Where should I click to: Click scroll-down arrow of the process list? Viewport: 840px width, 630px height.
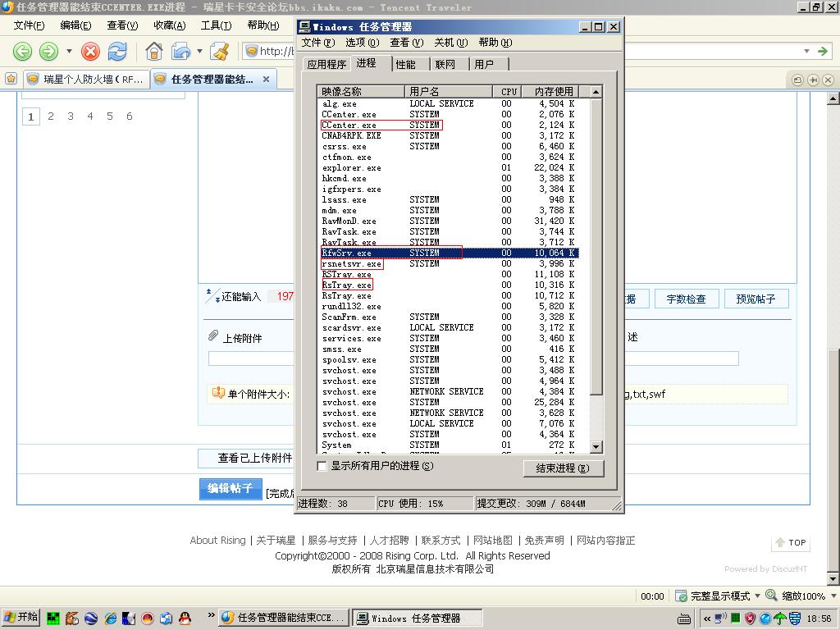click(x=596, y=447)
